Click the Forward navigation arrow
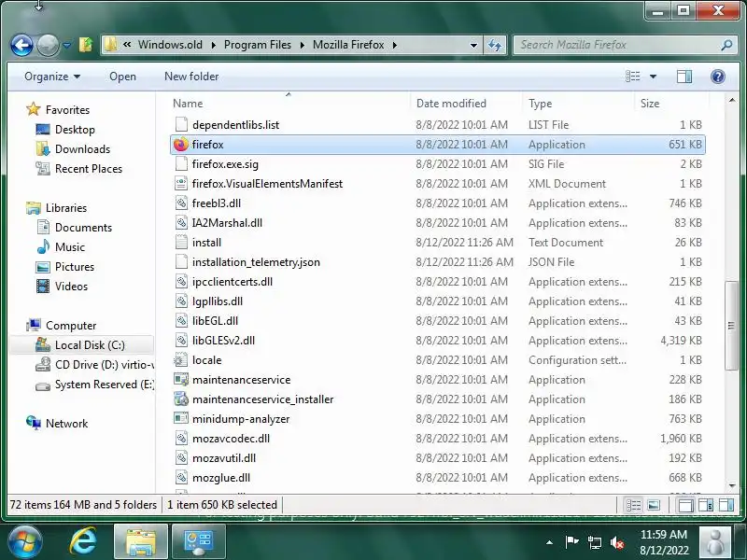The image size is (747, 560). pos(49,46)
